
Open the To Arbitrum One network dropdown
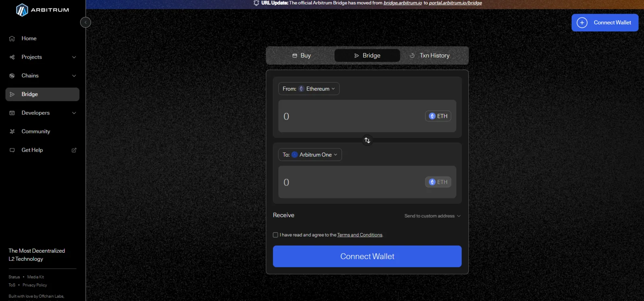click(x=310, y=155)
